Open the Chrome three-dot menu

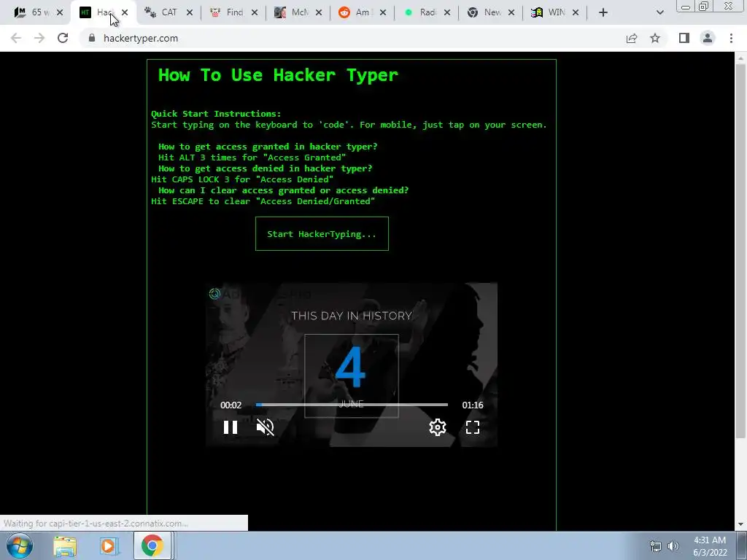pyautogui.click(x=731, y=38)
